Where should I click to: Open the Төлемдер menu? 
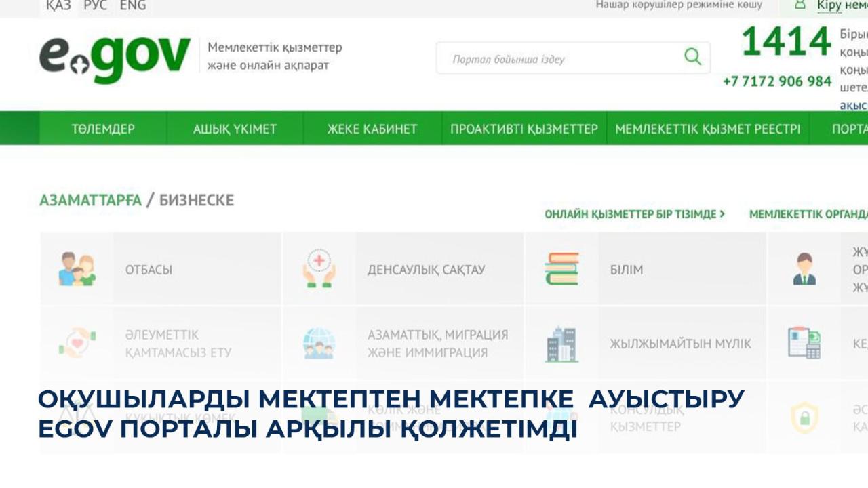(103, 129)
